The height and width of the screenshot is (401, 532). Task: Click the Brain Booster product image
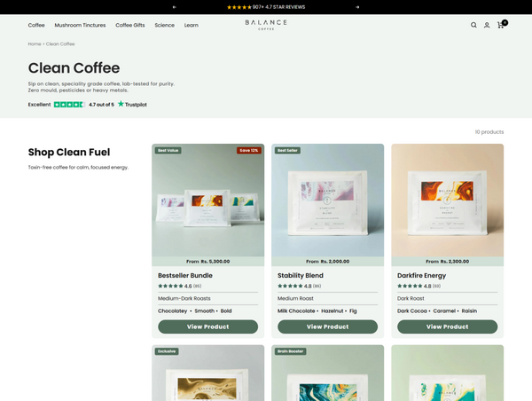tap(328, 373)
